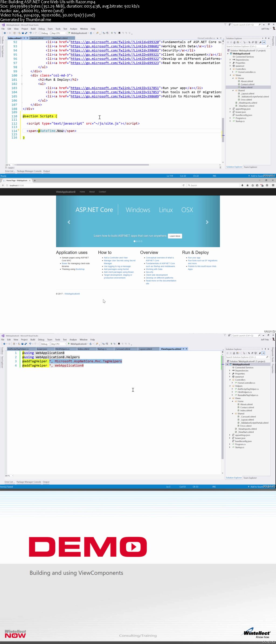Open browser downloads arrow icon
This screenshot has width=276, height=644.
[x=242, y=185]
